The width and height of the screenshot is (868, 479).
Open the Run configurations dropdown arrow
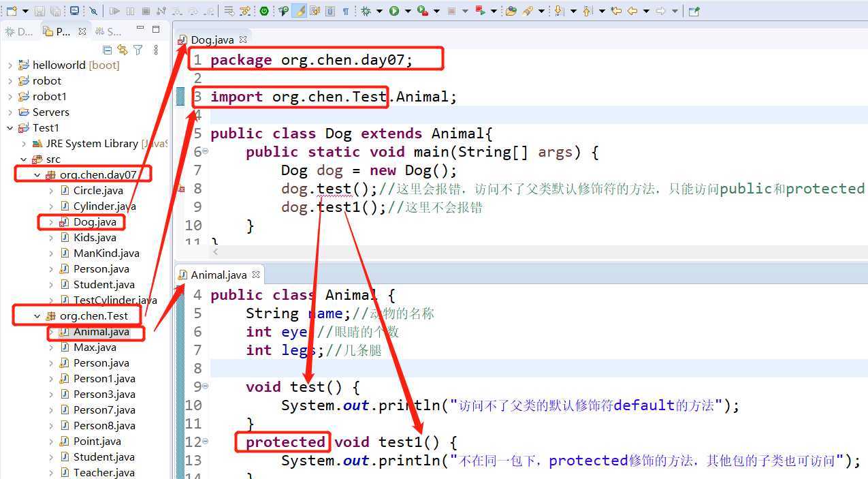pos(406,11)
